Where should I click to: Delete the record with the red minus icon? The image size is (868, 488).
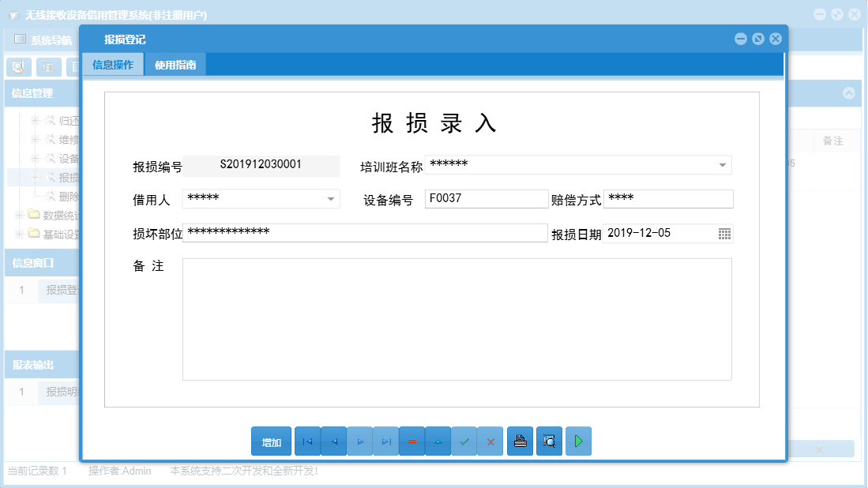point(411,441)
